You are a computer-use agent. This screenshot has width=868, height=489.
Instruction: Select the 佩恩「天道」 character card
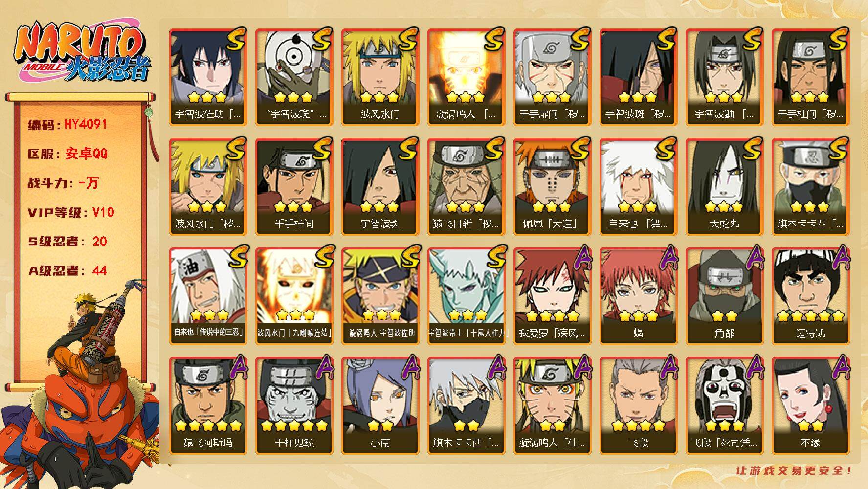pyautogui.click(x=552, y=186)
